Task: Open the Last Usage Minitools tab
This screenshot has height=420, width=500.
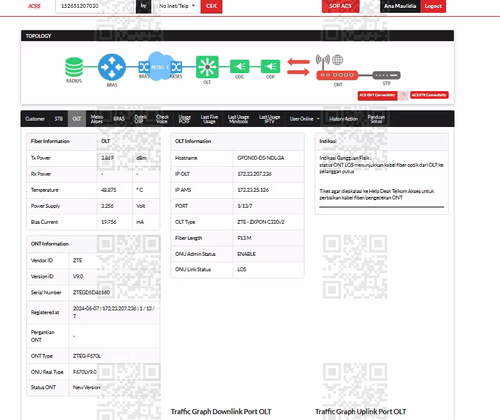Action: pos(238,119)
